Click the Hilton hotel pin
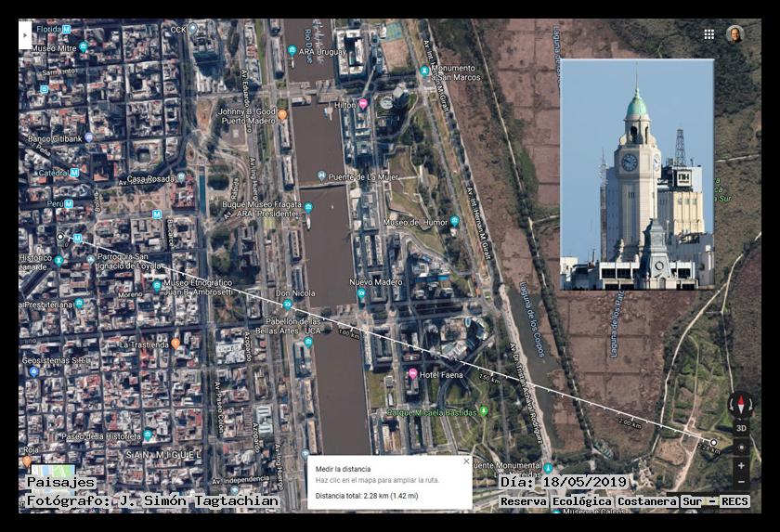Viewport: 780px width, 532px height. point(363,105)
